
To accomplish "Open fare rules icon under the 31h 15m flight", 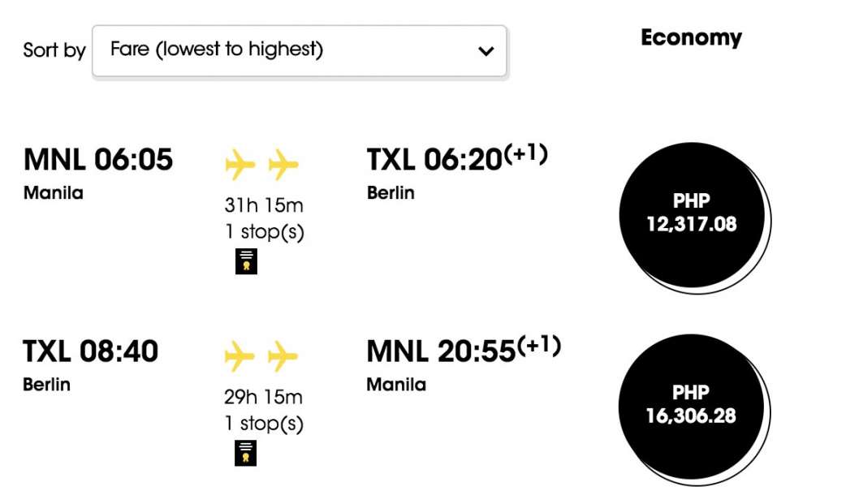I will 246,261.
